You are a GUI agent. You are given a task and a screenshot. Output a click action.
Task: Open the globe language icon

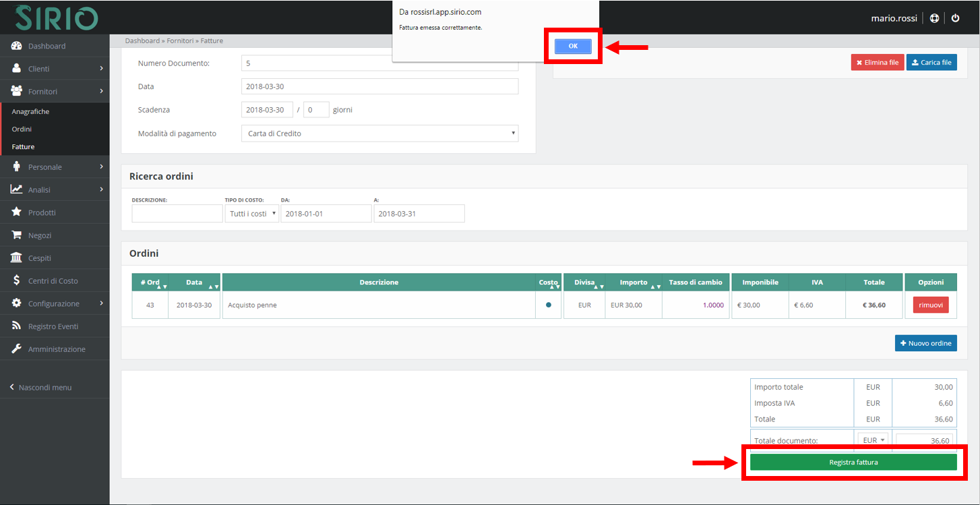[934, 18]
